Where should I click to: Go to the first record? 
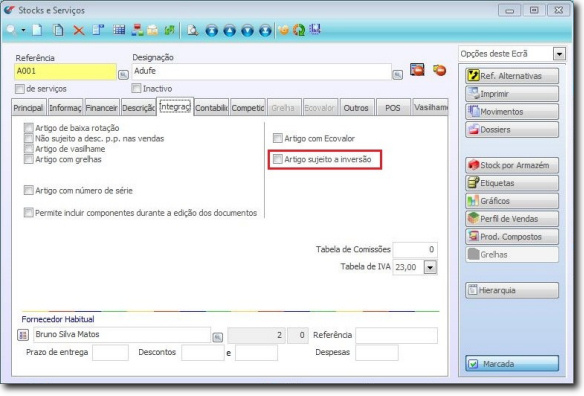click(x=212, y=30)
